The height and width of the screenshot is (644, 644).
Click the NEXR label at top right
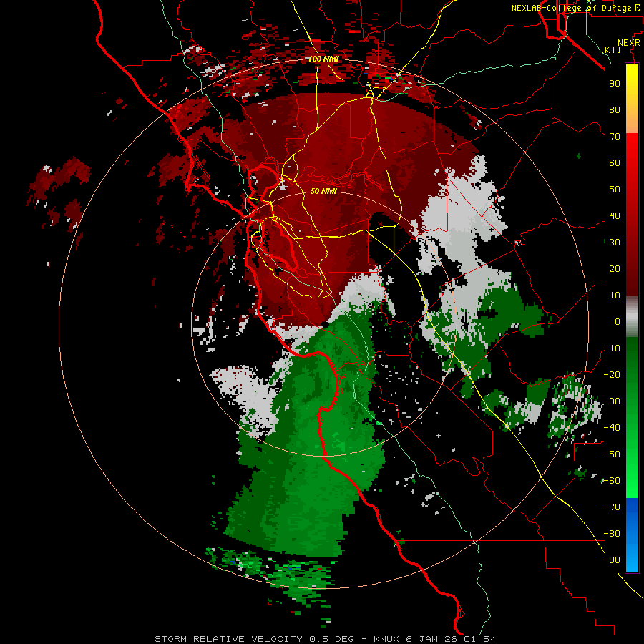click(x=629, y=42)
